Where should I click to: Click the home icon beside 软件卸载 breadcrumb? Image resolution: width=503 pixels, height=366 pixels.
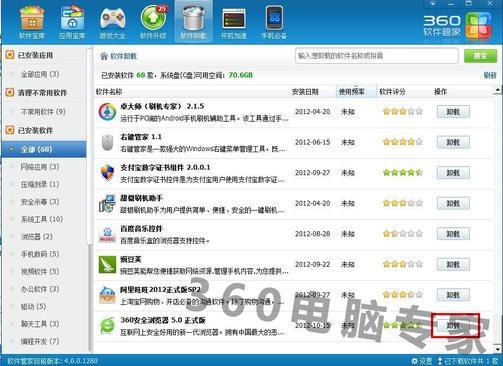tap(104, 56)
